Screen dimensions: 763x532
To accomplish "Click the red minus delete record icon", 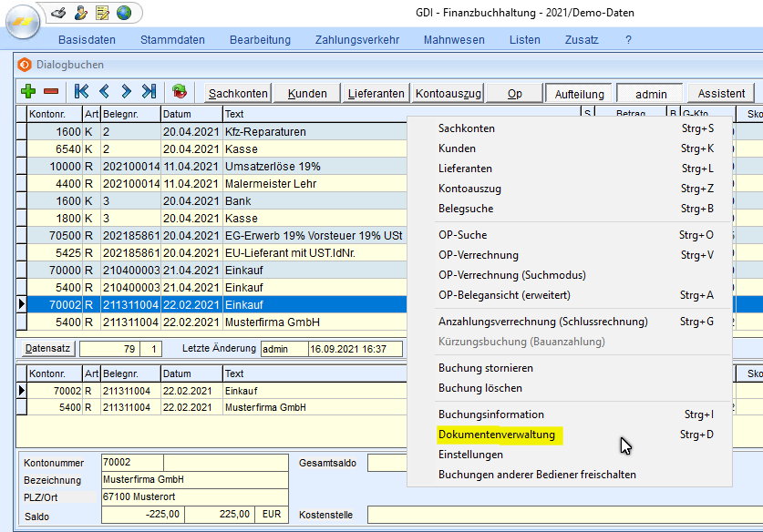I will (x=51, y=92).
